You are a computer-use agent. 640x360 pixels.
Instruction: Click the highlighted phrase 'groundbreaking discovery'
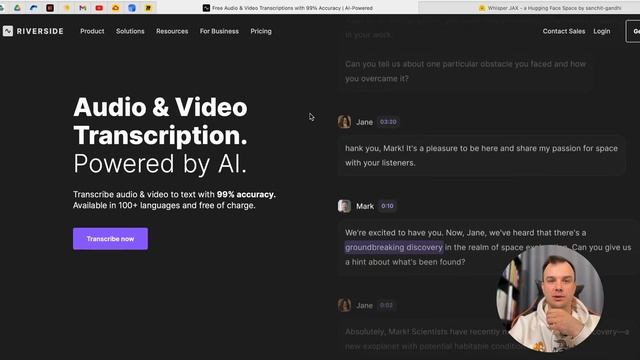click(394, 247)
